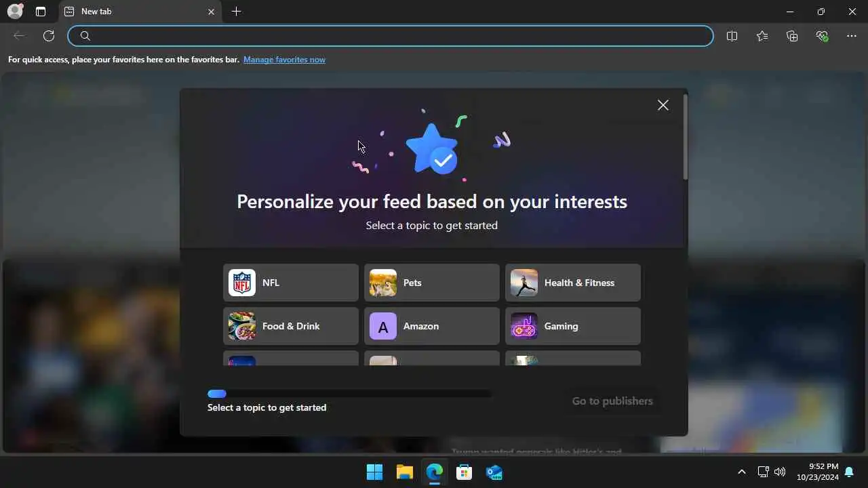Click the Gaming controller thumbnail
Viewport: 868px width, 488px height.
[524, 326]
